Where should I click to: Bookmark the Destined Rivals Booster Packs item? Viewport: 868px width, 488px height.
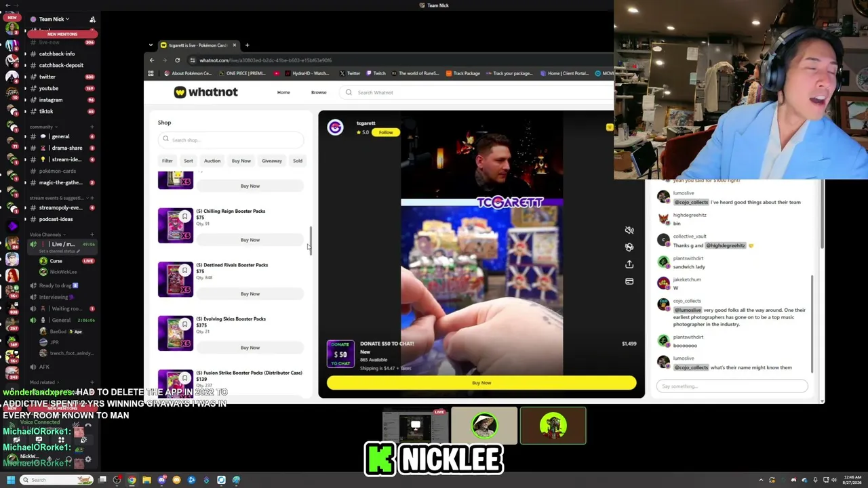point(184,270)
